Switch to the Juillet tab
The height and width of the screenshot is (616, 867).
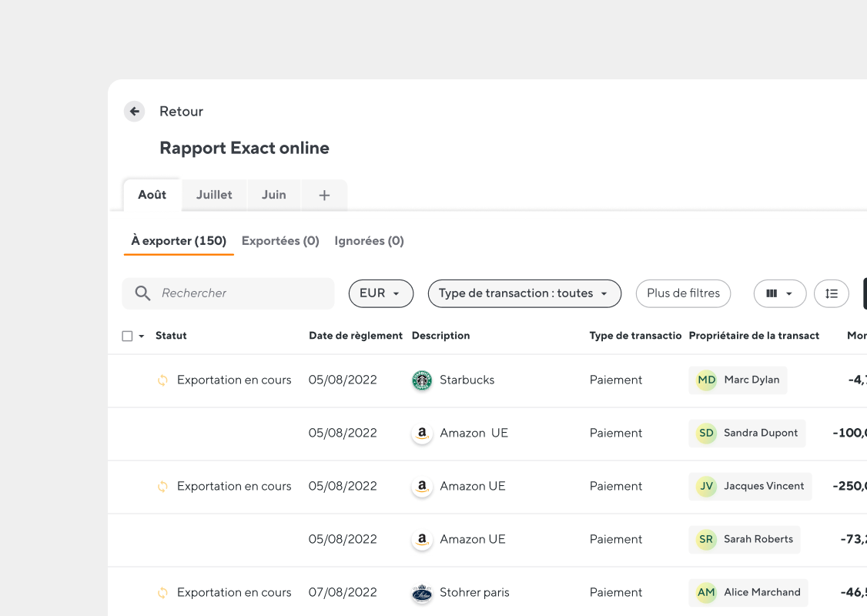pyautogui.click(x=214, y=195)
